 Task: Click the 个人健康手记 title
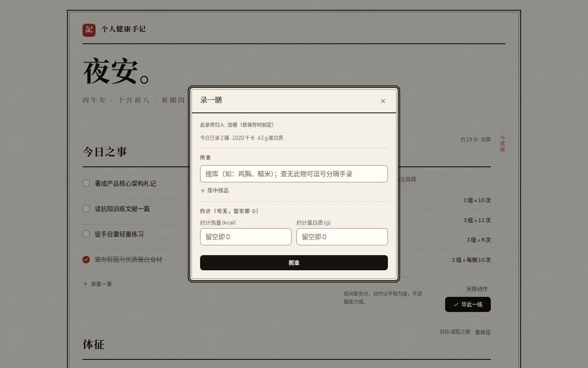[123, 29]
